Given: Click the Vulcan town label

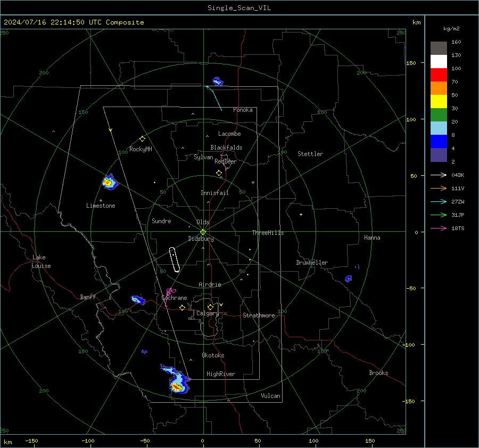Looking at the screenshot, I should tap(270, 396).
